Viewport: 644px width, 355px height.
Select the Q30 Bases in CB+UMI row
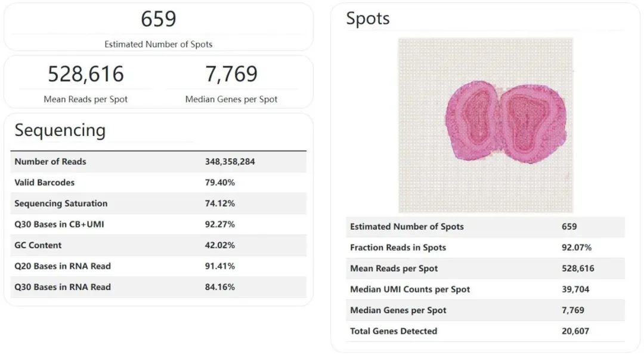pyautogui.click(x=158, y=224)
